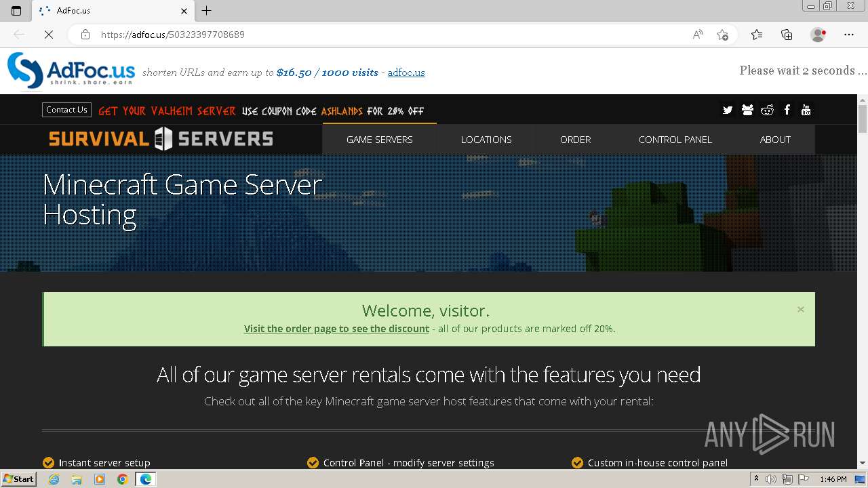This screenshot has height=488, width=868.
Task: Open browser Collections
Action: tap(787, 35)
